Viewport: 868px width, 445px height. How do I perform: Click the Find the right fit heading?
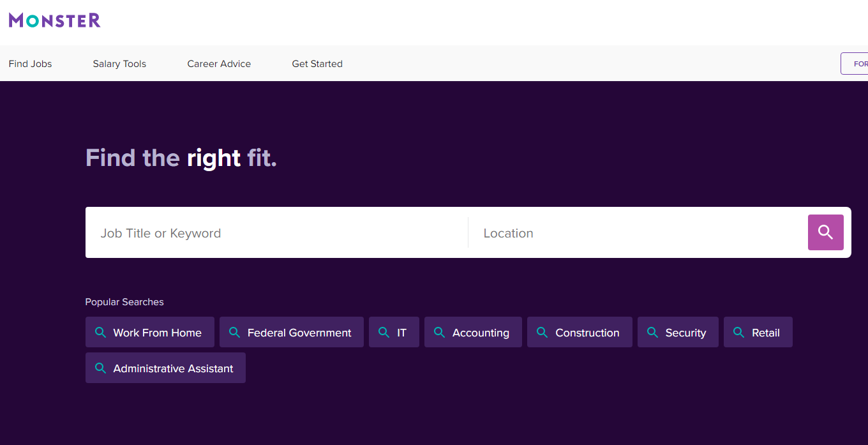(x=181, y=158)
